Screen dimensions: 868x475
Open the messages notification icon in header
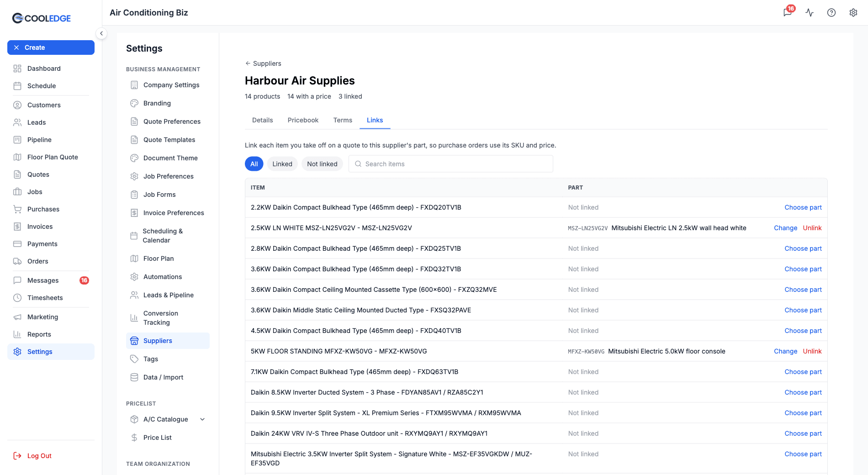click(788, 12)
